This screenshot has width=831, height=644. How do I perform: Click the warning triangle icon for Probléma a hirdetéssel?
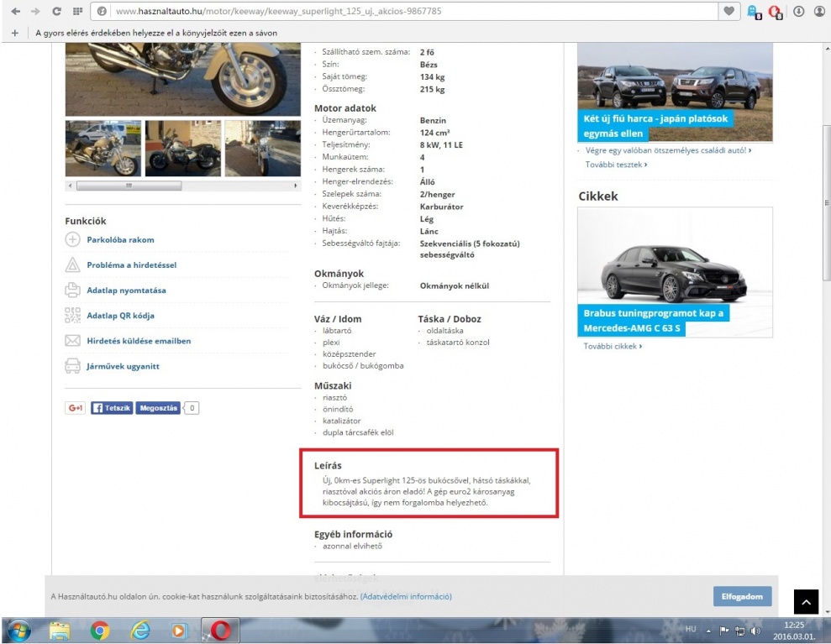[x=72, y=265]
